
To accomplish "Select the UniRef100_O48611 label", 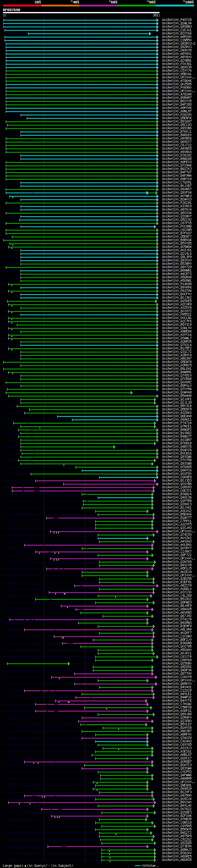I will (x=177, y=419).
